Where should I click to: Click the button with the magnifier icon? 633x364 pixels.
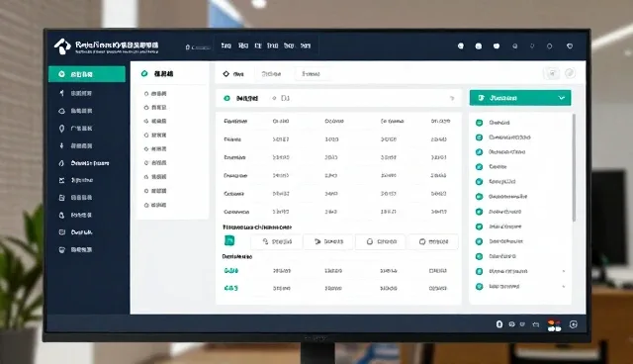tap(277, 241)
